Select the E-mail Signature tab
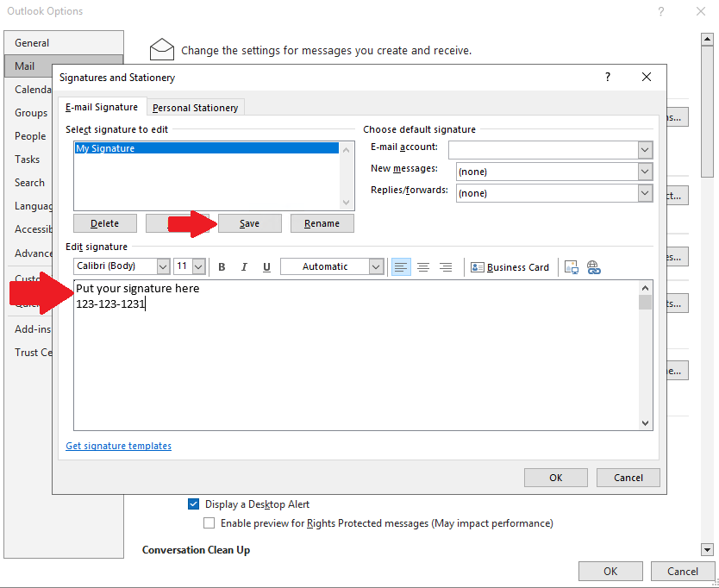The height and width of the screenshot is (588, 719). point(102,107)
